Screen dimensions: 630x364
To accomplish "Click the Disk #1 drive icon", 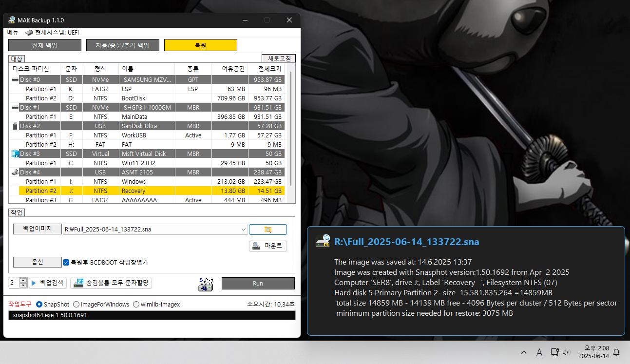I will (15, 107).
